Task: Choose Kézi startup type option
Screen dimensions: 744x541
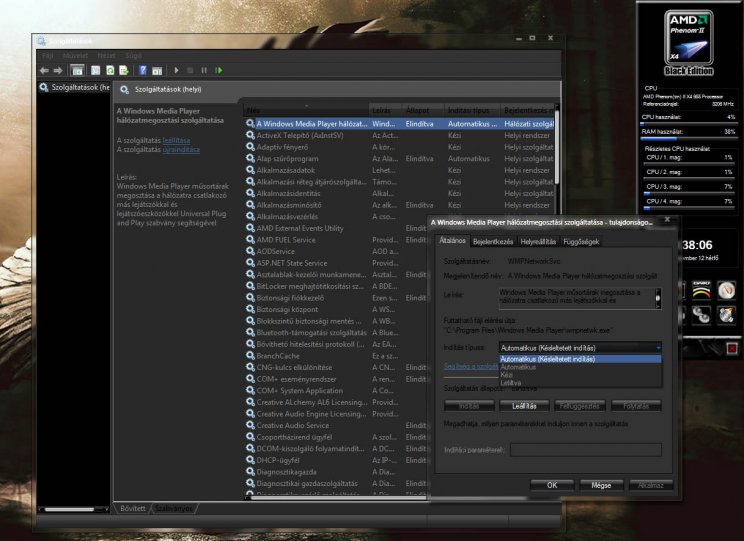Action: [x=580, y=375]
